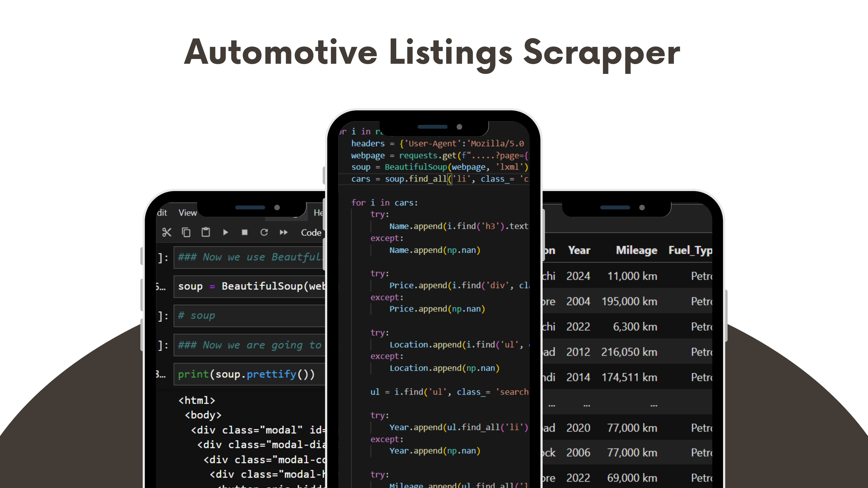Screen dimensions: 868x488
Task: Click the scissors cut cell icon
Action: (x=167, y=232)
